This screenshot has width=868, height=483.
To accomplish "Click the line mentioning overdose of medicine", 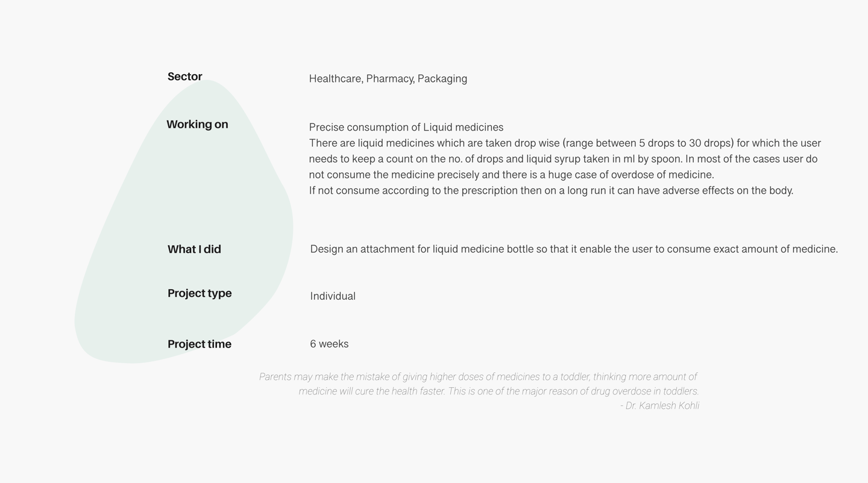I will (511, 175).
